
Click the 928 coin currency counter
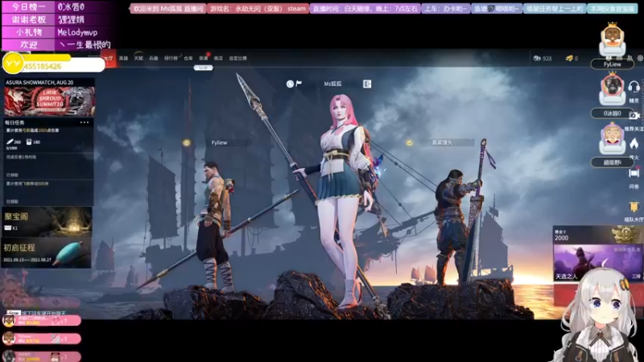[x=543, y=58]
